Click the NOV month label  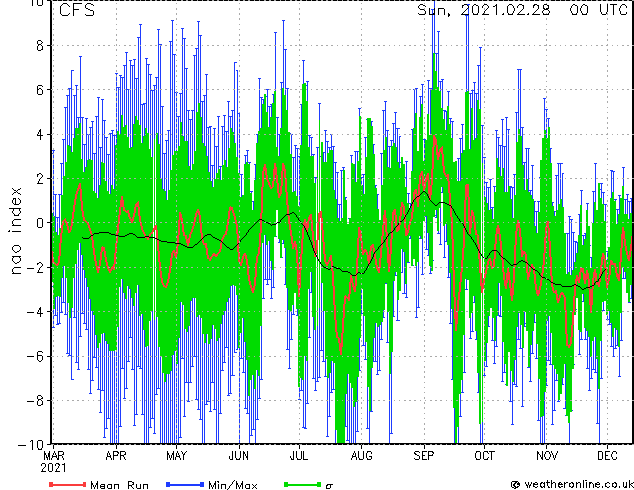547,456
